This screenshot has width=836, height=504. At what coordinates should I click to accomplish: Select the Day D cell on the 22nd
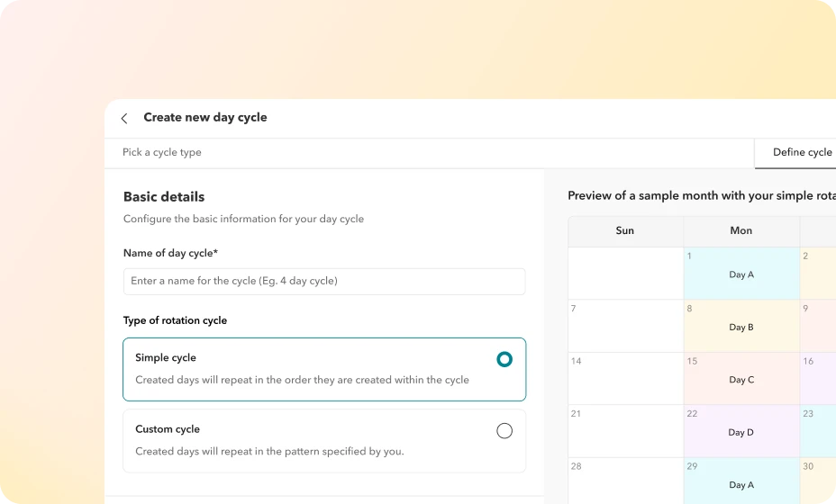coord(741,431)
